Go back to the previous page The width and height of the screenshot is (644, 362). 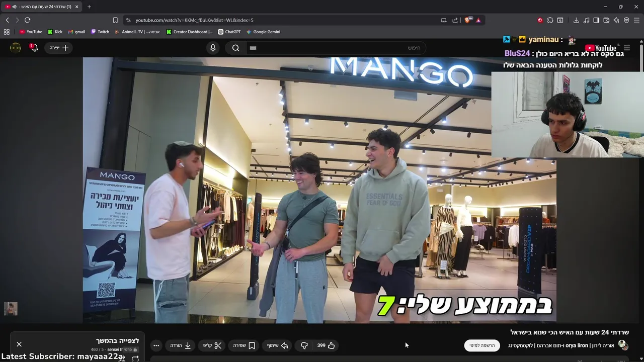[7, 20]
